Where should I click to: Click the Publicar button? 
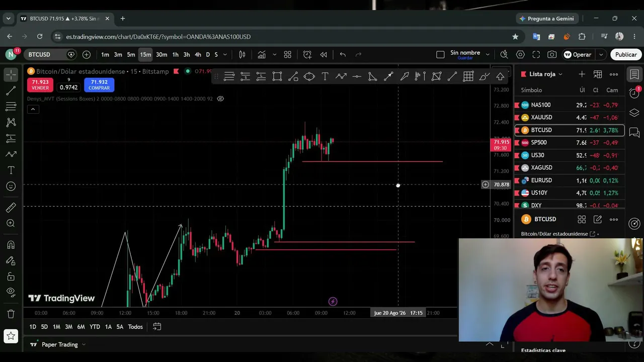click(626, 54)
